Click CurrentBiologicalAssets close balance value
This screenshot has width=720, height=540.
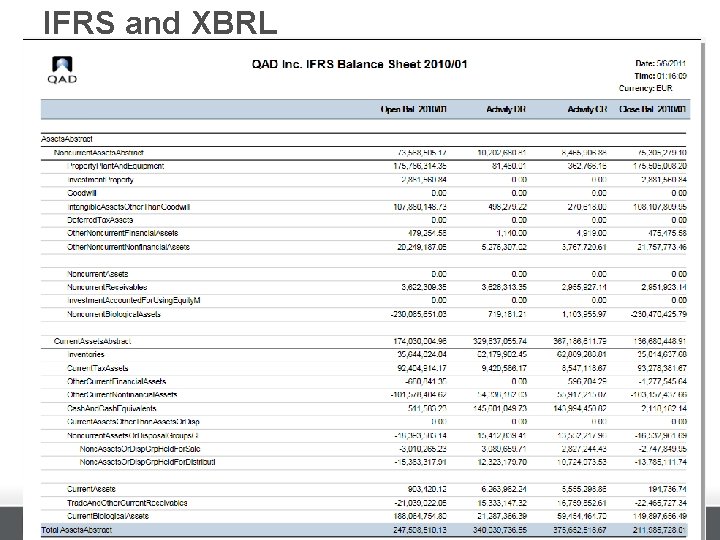click(x=660, y=516)
